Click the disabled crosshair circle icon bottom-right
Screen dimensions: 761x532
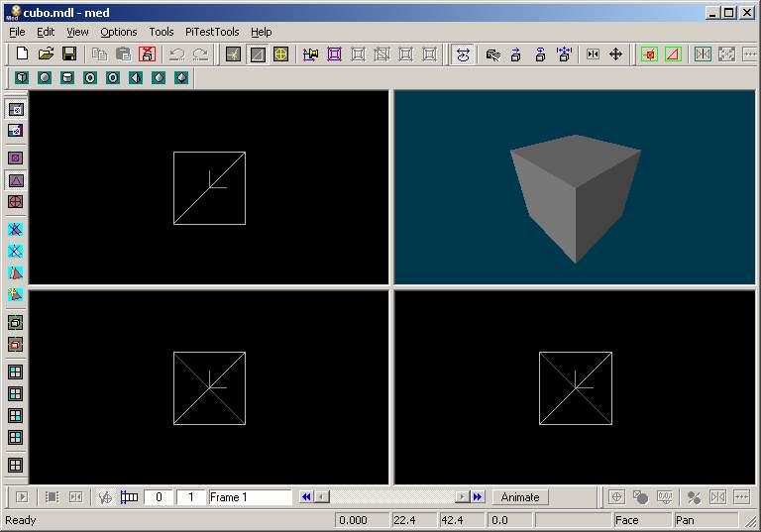616,497
